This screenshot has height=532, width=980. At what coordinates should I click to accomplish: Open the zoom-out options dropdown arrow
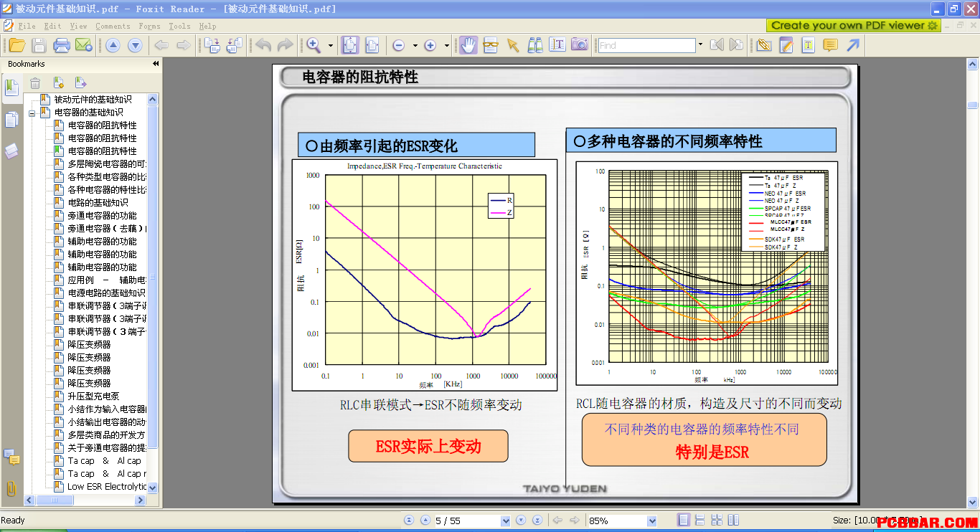tap(414, 46)
